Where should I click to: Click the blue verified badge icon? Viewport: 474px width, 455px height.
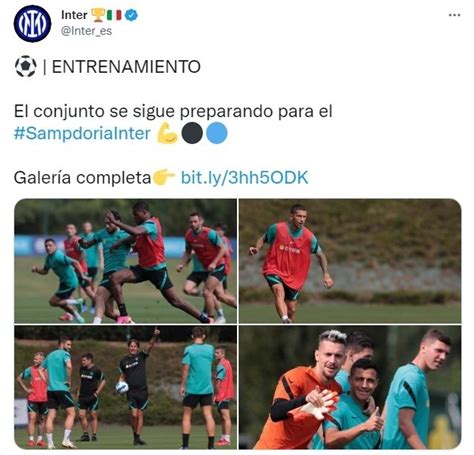(x=131, y=15)
